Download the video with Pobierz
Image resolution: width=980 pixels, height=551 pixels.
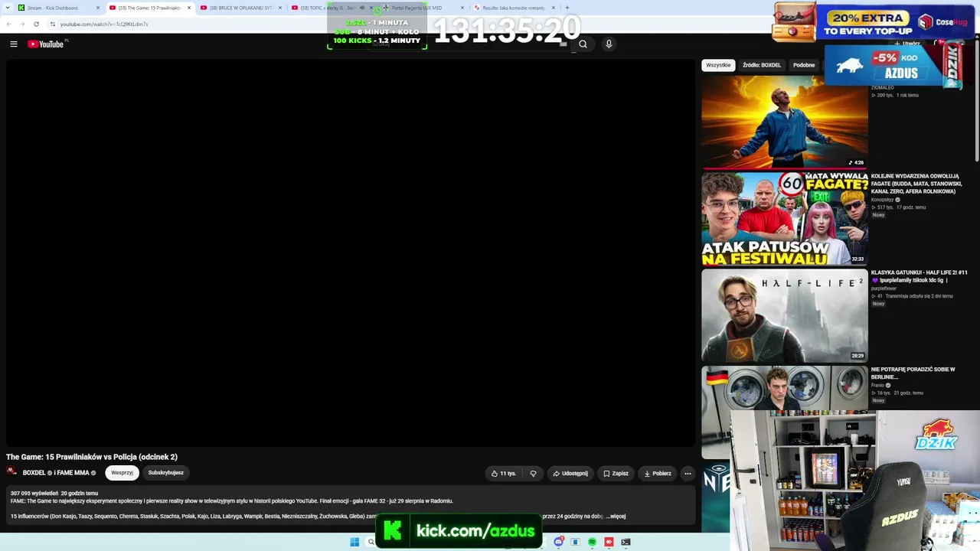658,474
